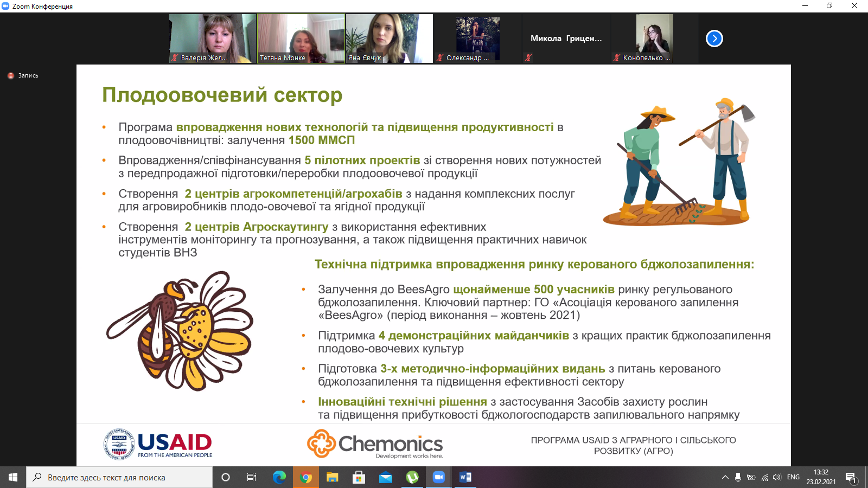Open the Windows Start menu

tap(13, 477)
